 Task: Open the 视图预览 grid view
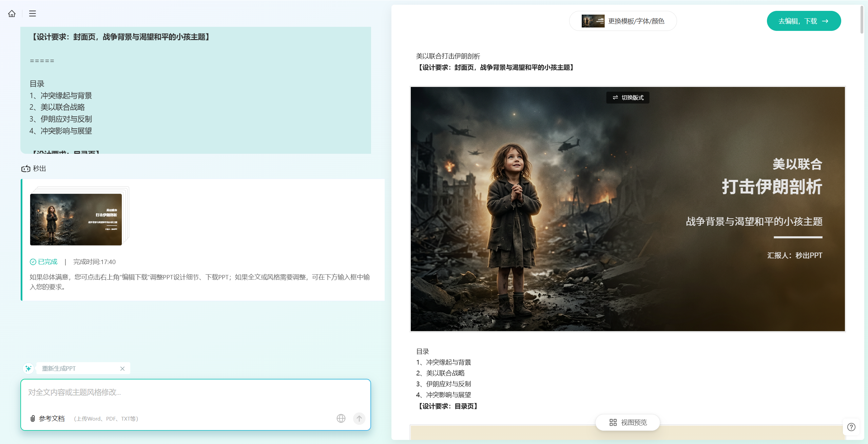point(628,423)
